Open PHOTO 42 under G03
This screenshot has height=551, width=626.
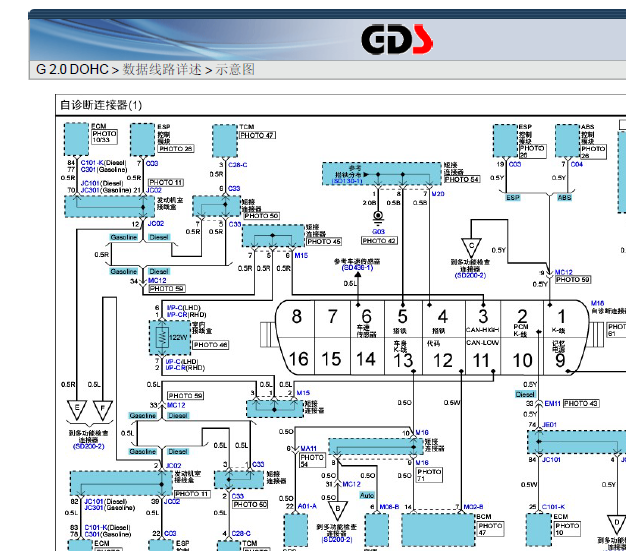tap(379, 241)
